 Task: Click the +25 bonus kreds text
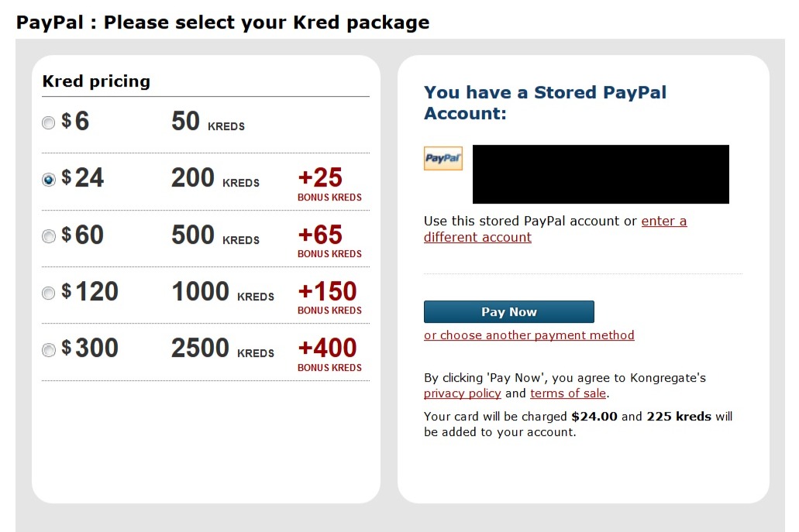tap(329, 184)
